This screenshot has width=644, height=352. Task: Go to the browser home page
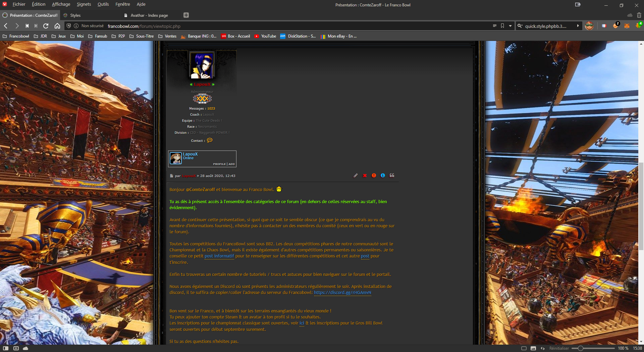coord(57,26)
